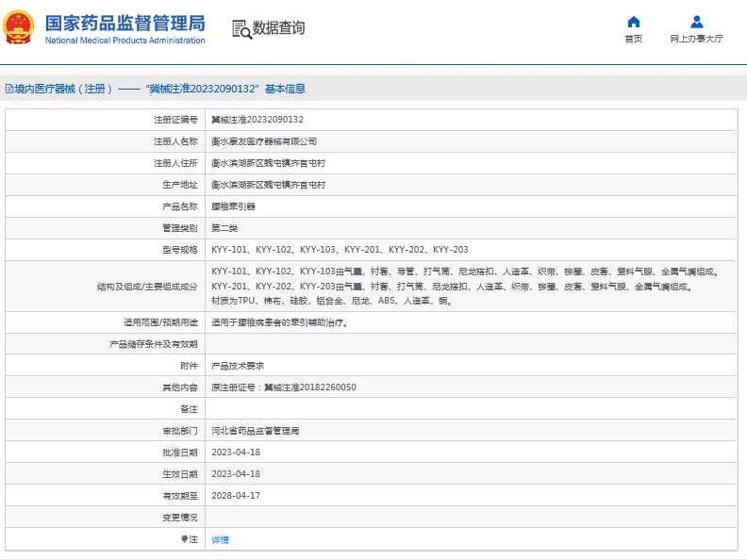Click the National Medical Products Administration subtitle
This screenshot has width=747, height=560.
[124, 41]
